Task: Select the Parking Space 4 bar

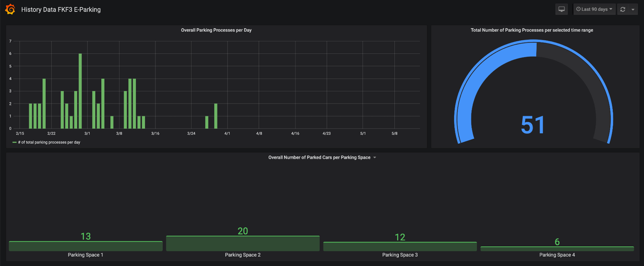Action: pyautogui.click(x=557, y=249)
